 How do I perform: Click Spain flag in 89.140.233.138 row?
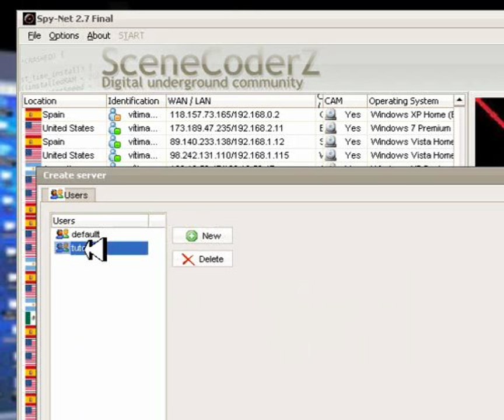[33, 141]
